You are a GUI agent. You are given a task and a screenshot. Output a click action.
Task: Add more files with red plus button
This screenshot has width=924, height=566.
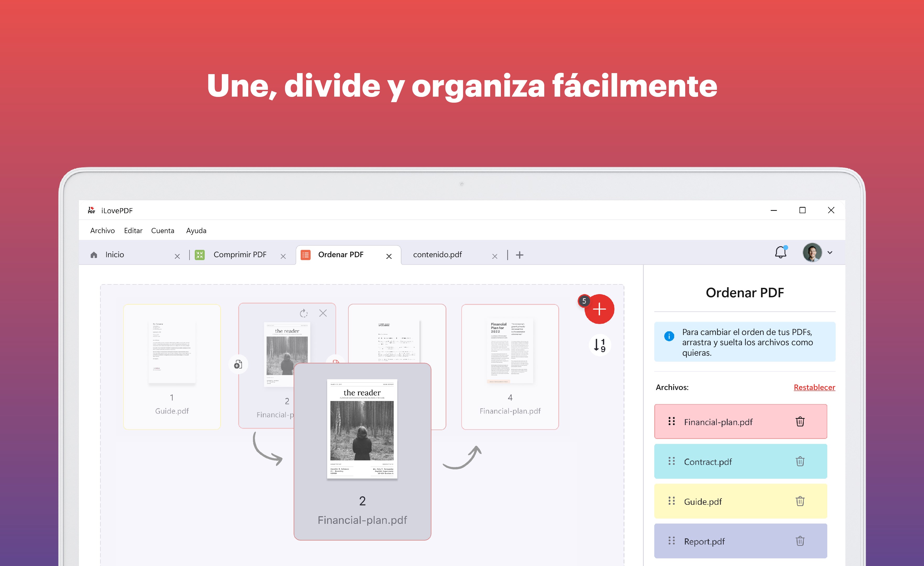pyautogui.click(x=599, y=309)
